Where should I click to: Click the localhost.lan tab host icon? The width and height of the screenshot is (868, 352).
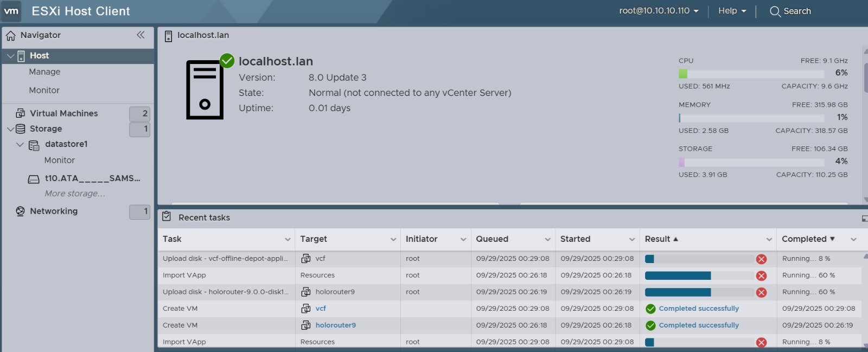[x=168, y=36]
